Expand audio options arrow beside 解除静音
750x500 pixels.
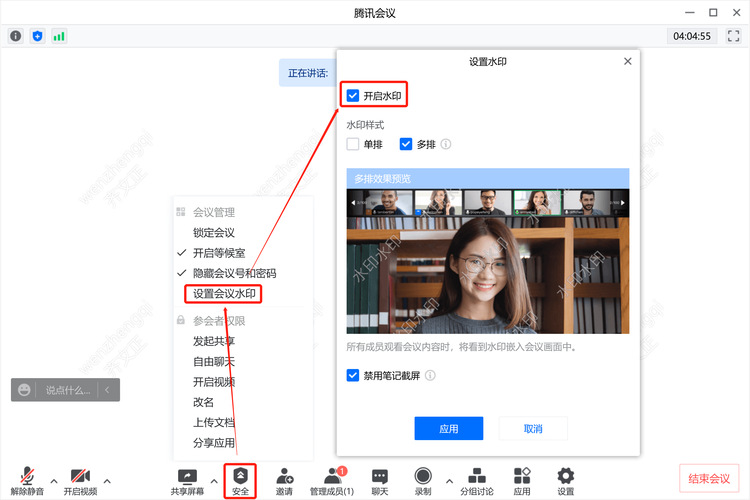click(54, 481)
